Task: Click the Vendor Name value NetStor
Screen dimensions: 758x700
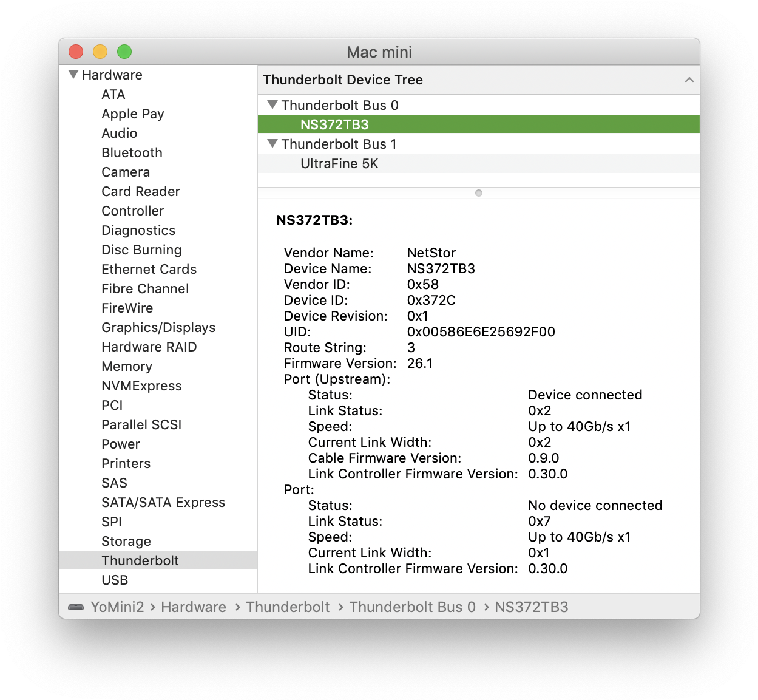Action: tap(431, 253)
